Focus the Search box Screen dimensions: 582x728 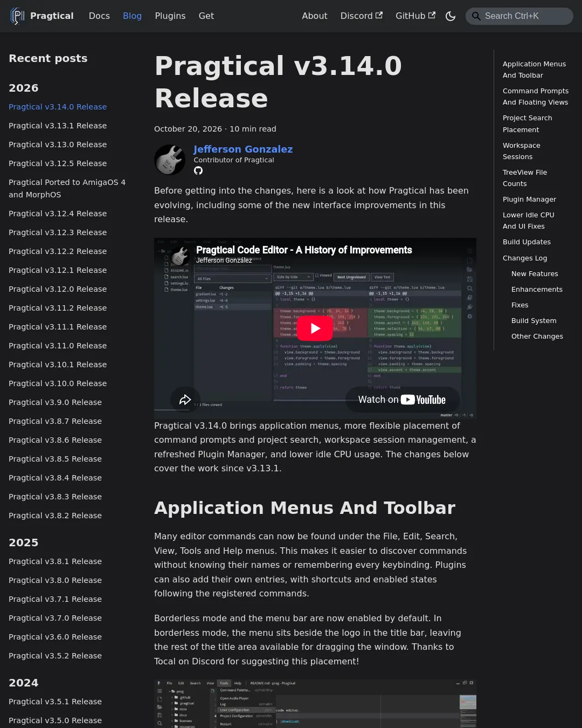click(x=519, y=16)
